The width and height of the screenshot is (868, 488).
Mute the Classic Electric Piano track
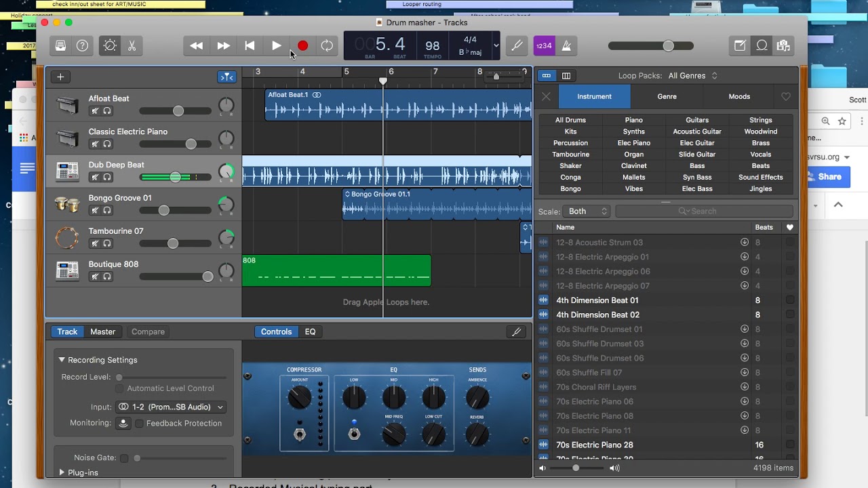[96, 144]
